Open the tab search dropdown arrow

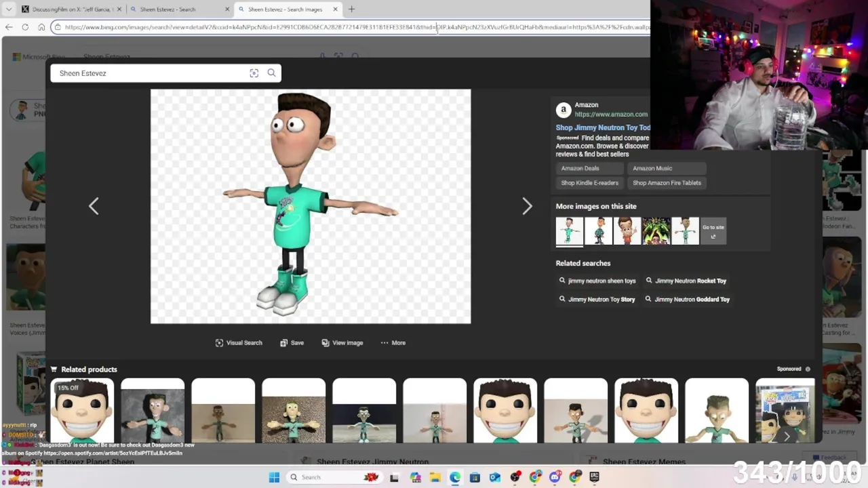click(8, 9)
